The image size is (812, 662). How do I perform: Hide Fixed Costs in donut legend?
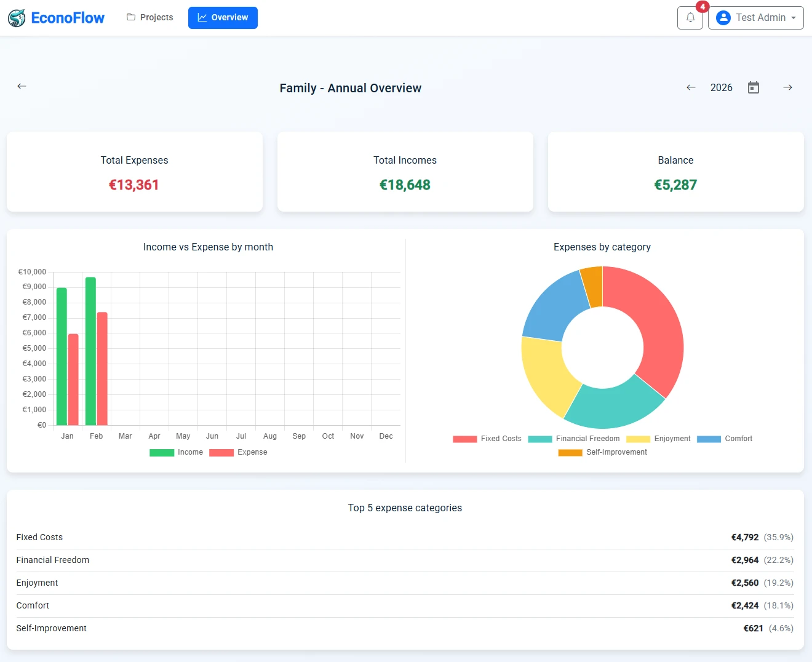[x=487, y=439]
